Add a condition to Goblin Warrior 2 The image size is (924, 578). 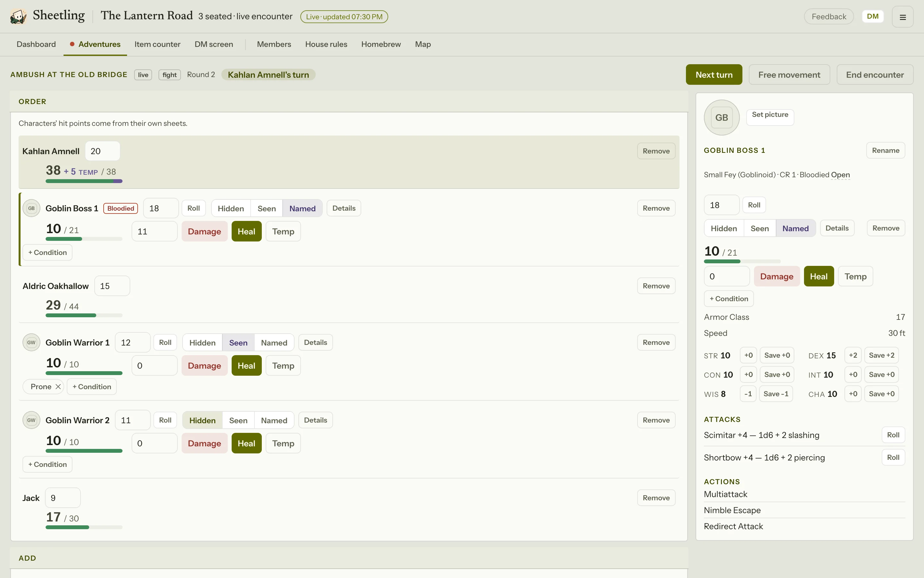(47, 464)
